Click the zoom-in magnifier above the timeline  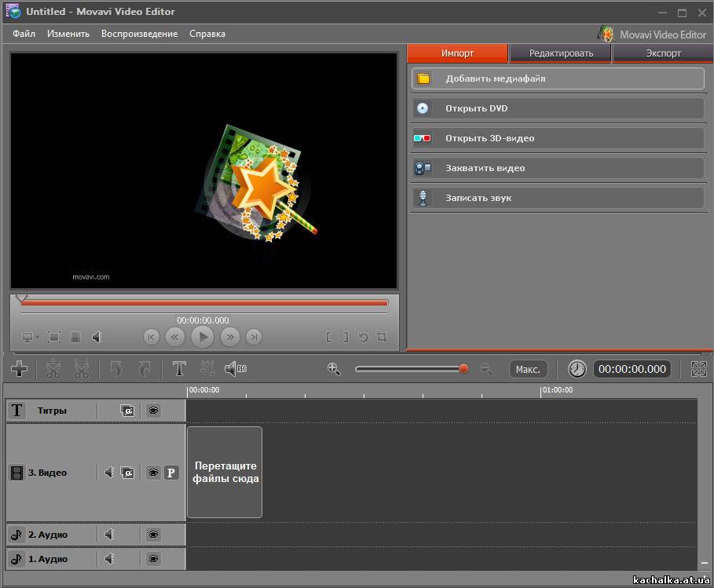[x=334, y=368]
